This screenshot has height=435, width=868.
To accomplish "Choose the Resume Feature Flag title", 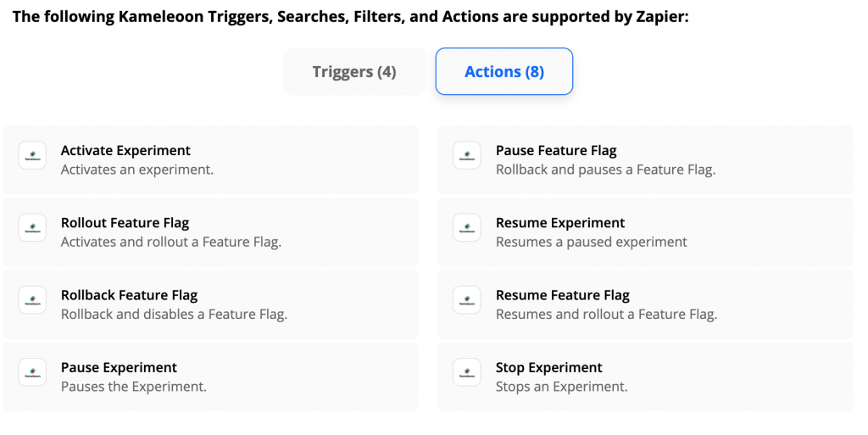I will 563,295.
